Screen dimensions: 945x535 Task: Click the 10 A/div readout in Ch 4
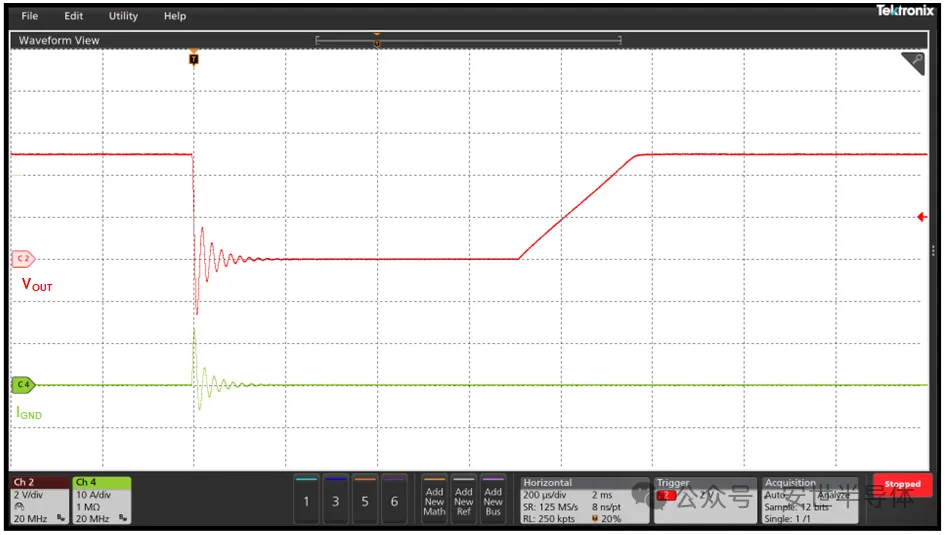point(93,495)
